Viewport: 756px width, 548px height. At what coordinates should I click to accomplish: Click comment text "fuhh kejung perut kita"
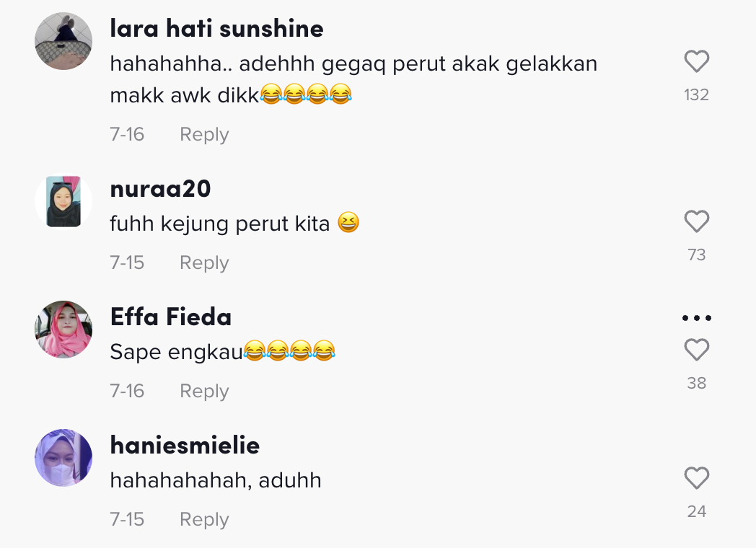[x=219, y=224]
